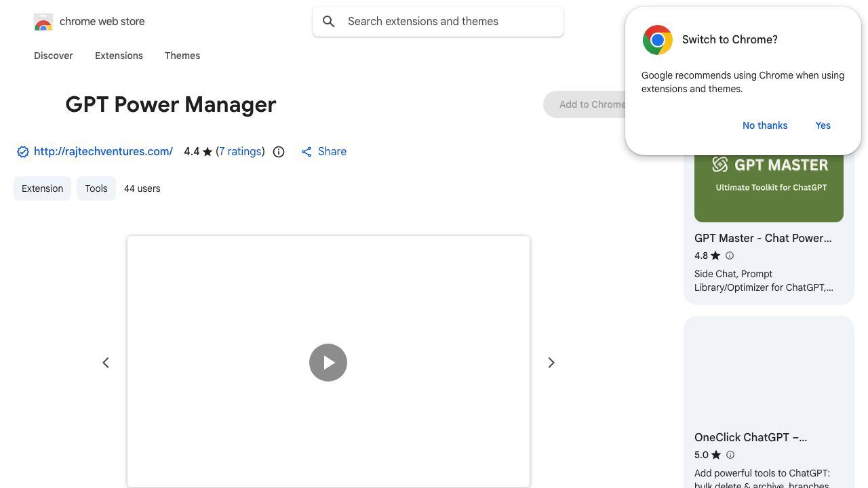
Task: Click Add powerful tools to ChatGPT description
Action: pyautogui.click(x=762, y=479)
